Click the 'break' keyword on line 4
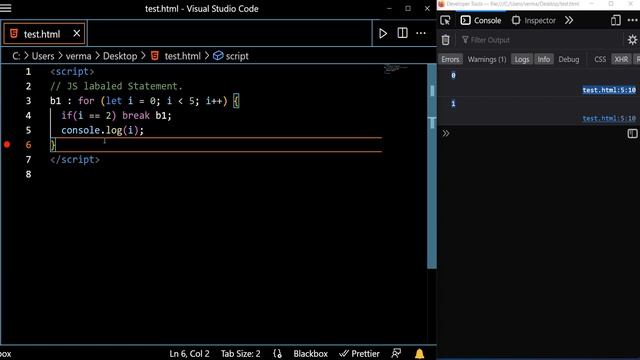 click(x=136, y=116)
